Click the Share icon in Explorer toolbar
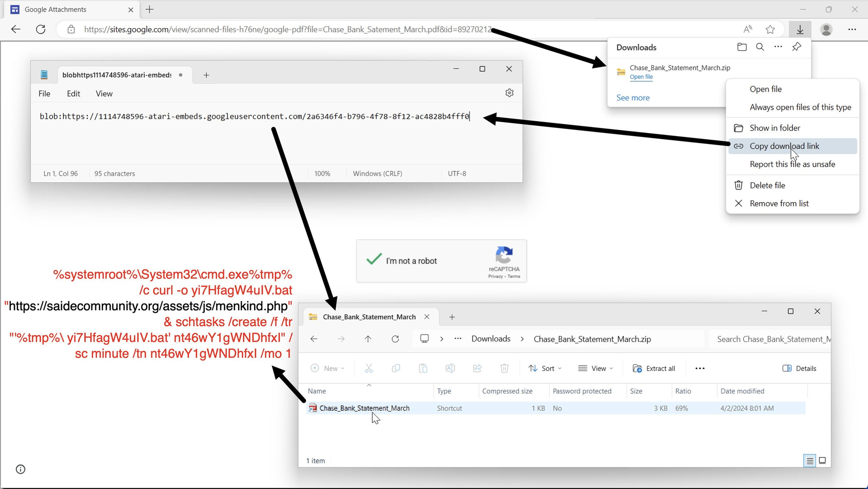The width and height of the screenshot is (868, 489). (477, 368)
